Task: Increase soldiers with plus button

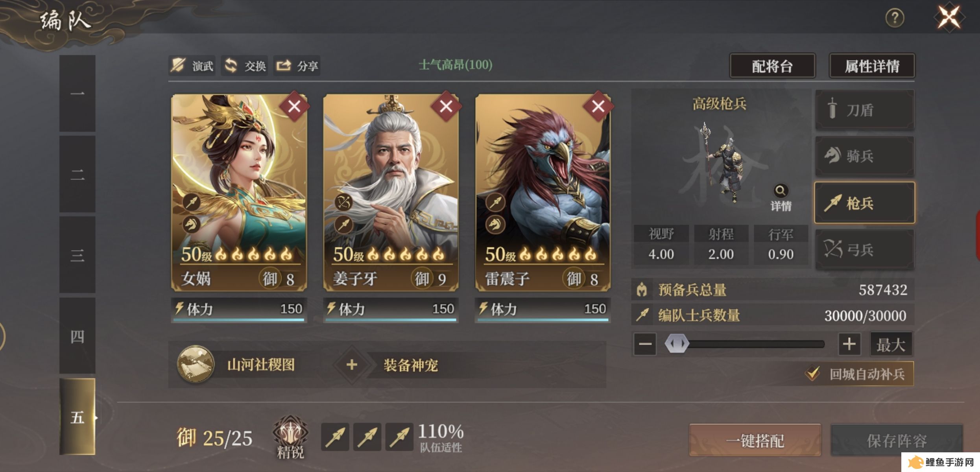Action: (x=849, y=344)
